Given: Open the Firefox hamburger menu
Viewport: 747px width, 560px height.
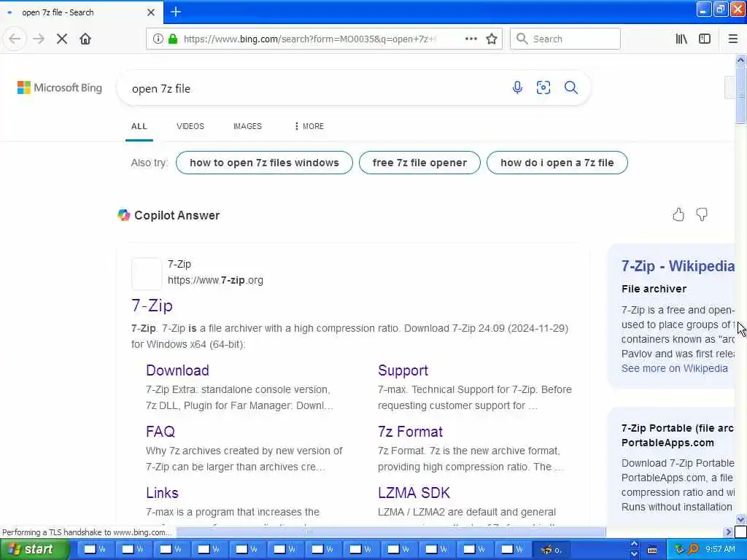Looking at the screenshot, I should 733,39.
